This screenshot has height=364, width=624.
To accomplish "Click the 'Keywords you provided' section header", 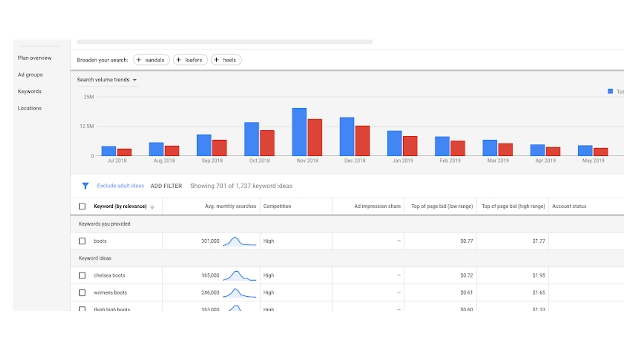I will [105, 224].
